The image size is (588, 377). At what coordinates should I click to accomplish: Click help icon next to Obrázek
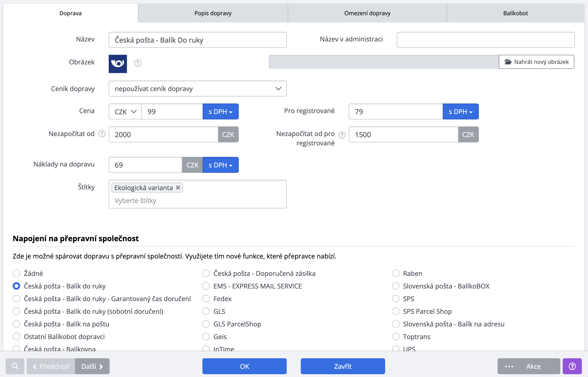point(138,63)
